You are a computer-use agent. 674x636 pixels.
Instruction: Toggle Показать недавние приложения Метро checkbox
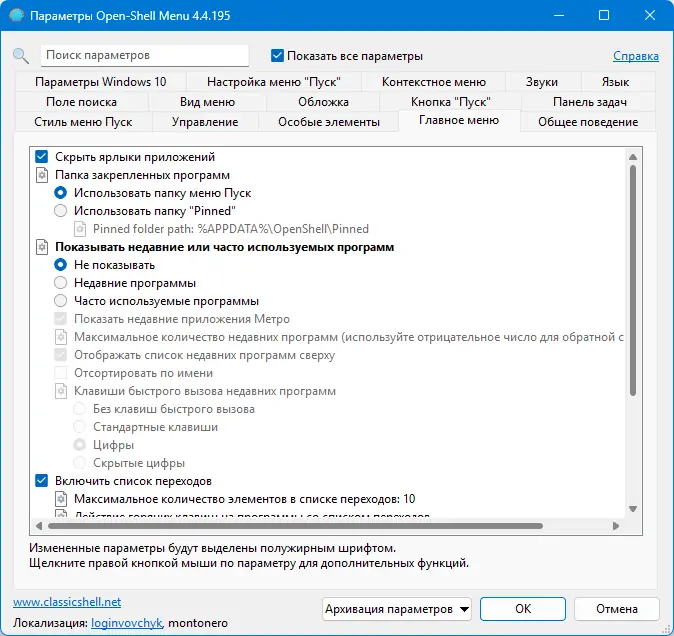(61, 319)
